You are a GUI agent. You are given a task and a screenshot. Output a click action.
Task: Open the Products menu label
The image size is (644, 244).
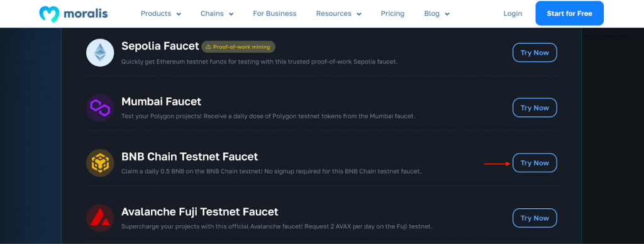click(x=156, y=14)
